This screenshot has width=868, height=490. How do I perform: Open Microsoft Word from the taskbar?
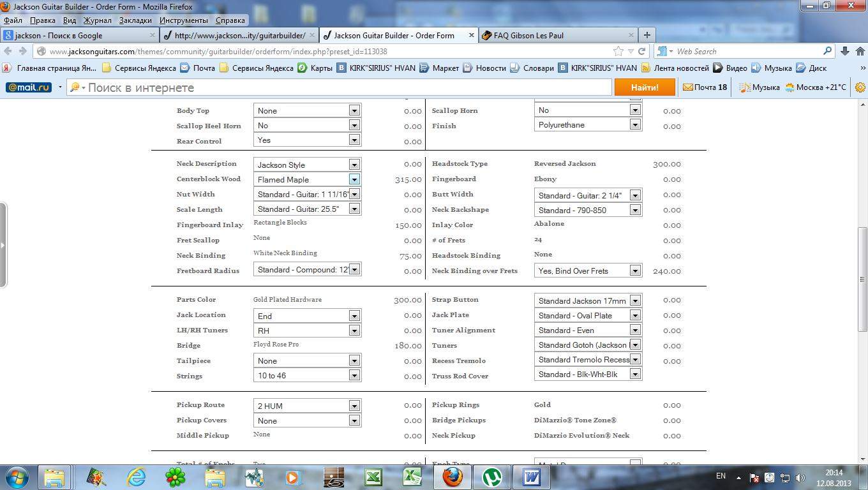click(532, 477)
